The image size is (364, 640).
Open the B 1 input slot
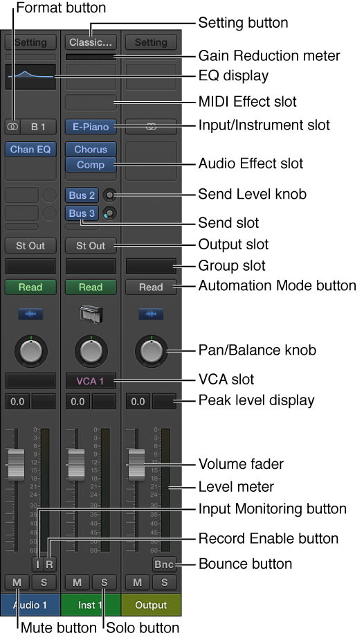click(x=38, y=127)
